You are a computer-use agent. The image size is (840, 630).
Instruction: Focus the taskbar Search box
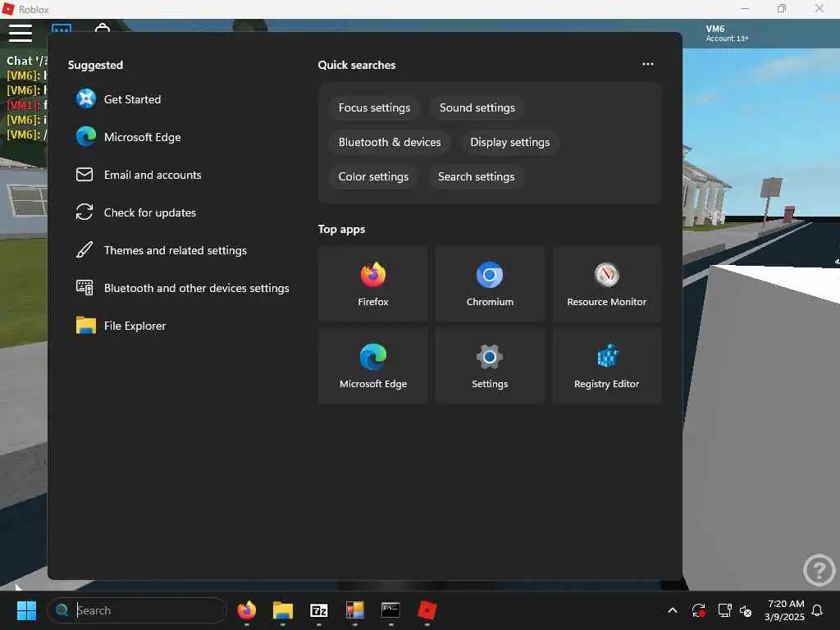pos(137,610)
